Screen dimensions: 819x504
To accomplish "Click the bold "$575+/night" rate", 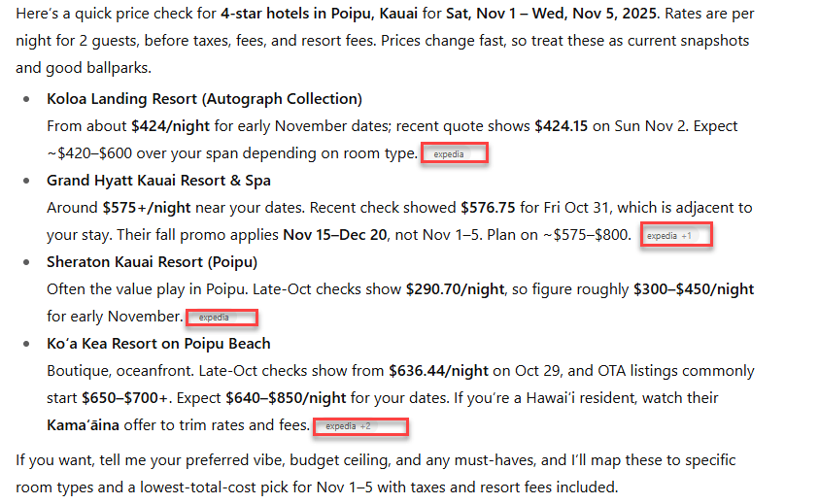I will (148, 208).
